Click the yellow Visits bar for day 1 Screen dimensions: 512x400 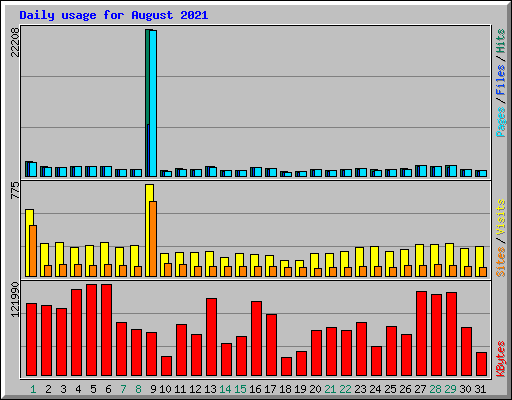(x=29, y=243)
